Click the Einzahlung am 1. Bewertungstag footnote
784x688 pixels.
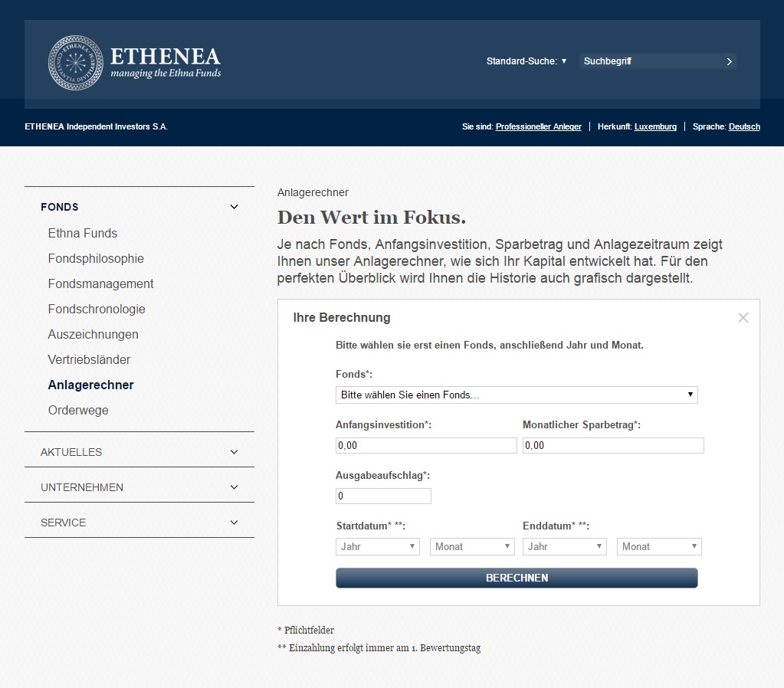point(379,648)
